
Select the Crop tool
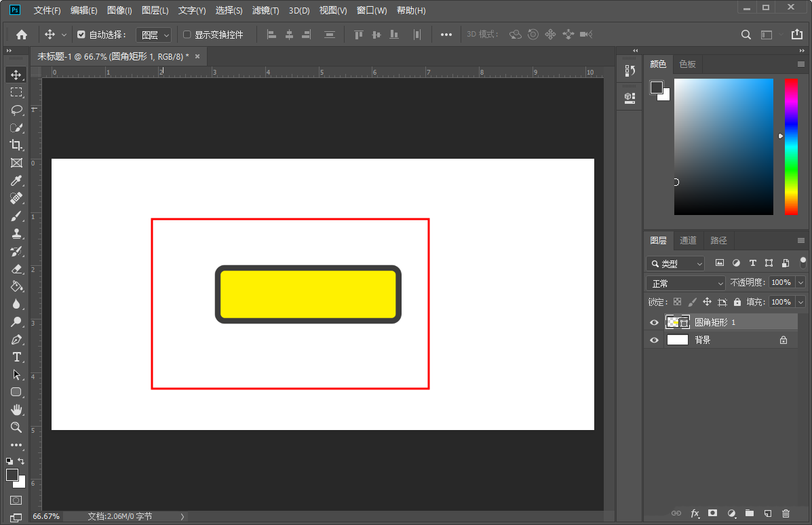point(16,145)
